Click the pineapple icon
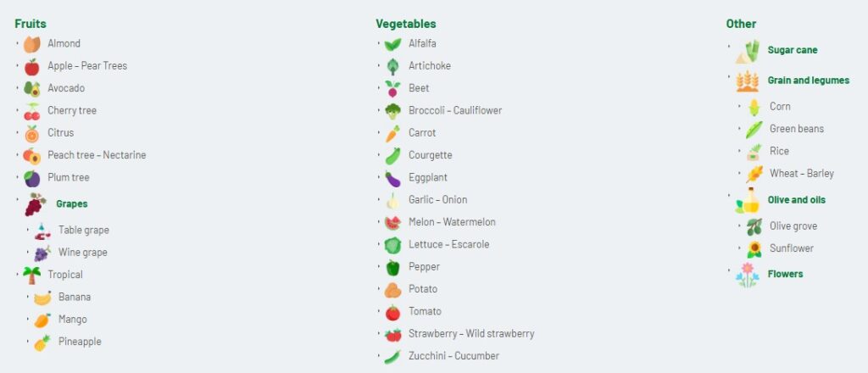Screen dimensions: 868x373 click(42, 342)
